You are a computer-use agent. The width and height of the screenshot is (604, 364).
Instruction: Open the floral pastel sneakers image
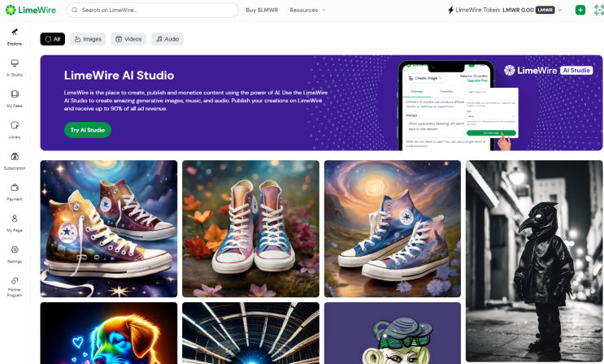[x=250, y=229]
